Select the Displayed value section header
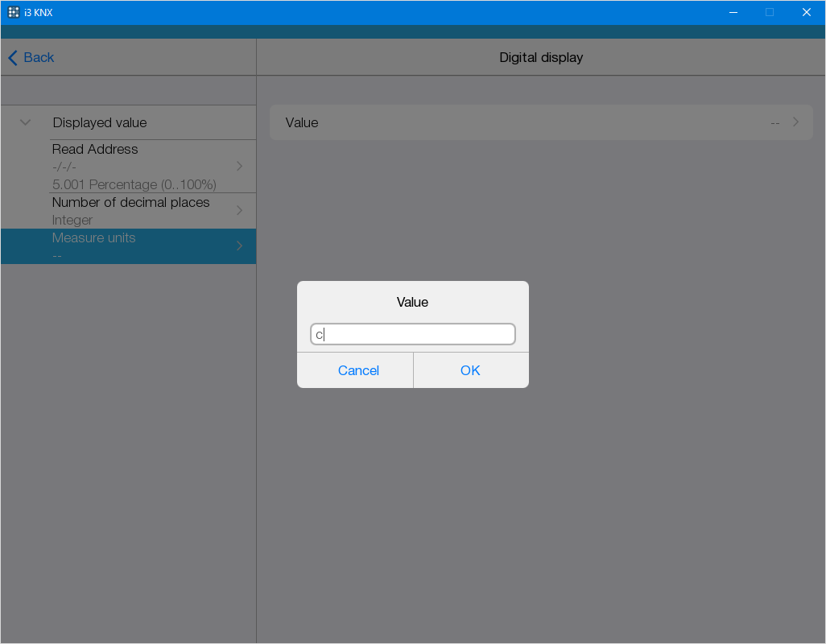This screenshot has width=826, height=644. (100, 122)
